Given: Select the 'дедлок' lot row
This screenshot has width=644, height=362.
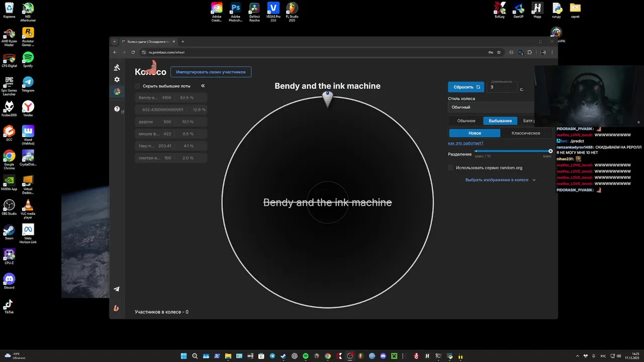Looking at the screenshot, I should point(171,122).
